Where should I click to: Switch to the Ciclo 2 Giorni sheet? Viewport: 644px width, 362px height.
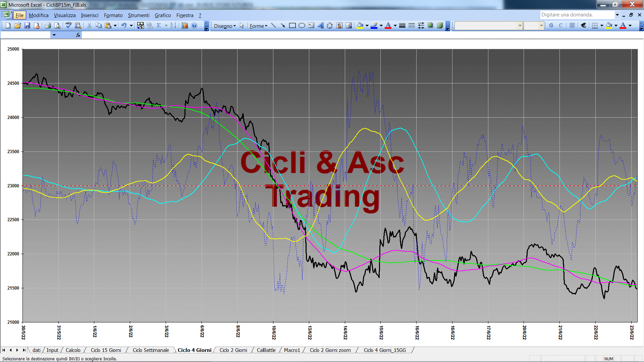pos(233,350)
